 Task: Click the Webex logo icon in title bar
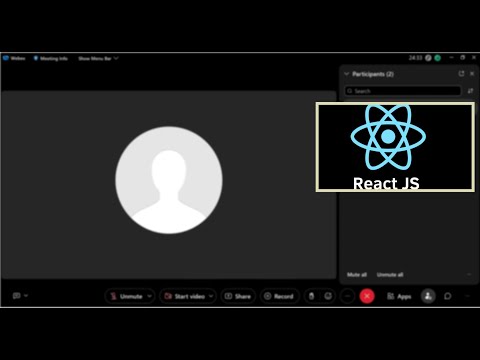(x=6, y=58)
